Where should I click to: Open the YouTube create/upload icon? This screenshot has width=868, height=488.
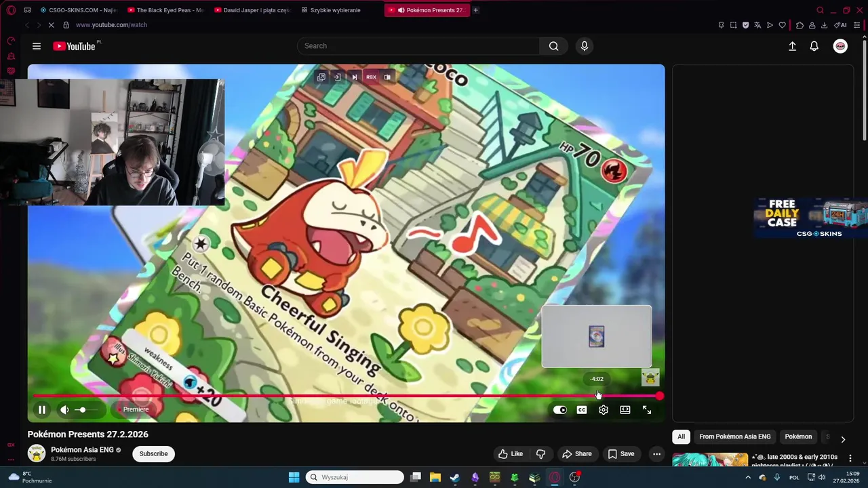tap(792, 46)
